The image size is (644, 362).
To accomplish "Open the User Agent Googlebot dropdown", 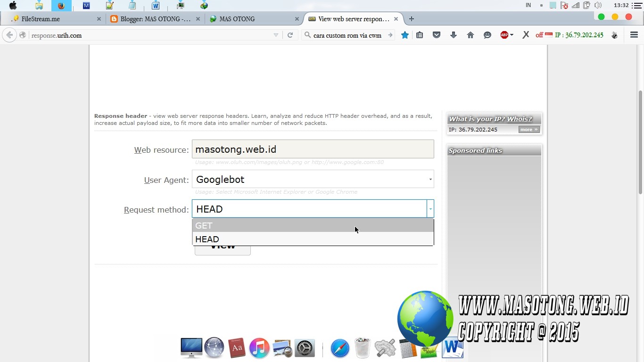I will tap(313, 179).
